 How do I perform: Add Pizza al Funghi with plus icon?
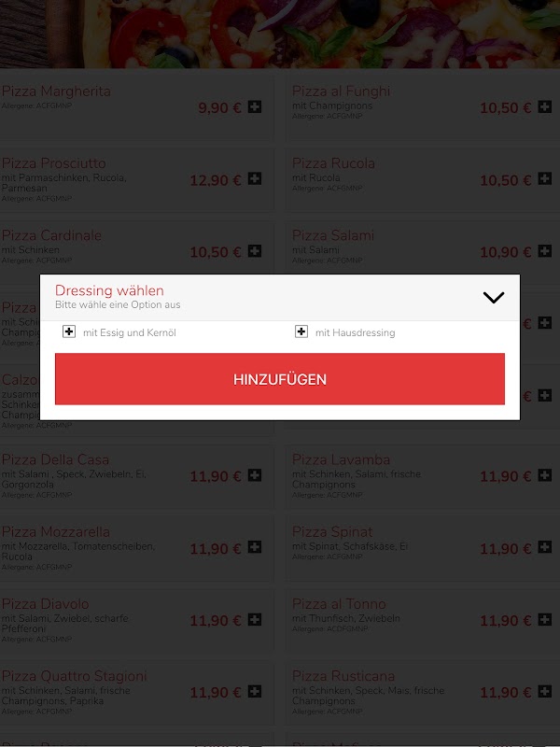coord(545,106)
